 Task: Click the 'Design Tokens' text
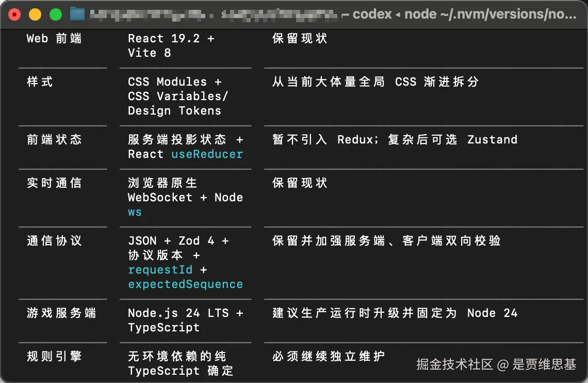point(174,110)
